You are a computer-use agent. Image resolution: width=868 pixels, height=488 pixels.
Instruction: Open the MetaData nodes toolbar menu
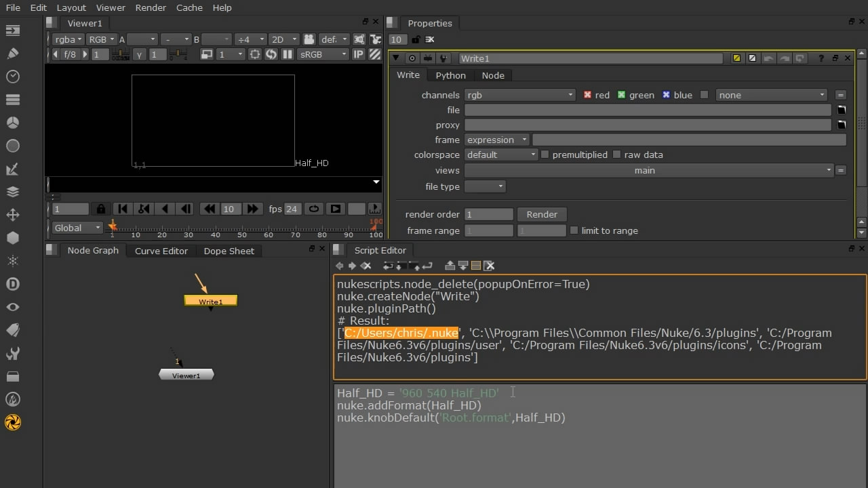(x=12, y=330)
